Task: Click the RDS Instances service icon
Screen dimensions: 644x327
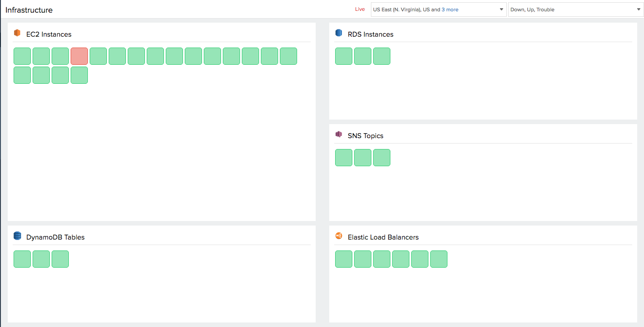Action: pos(338,33)
